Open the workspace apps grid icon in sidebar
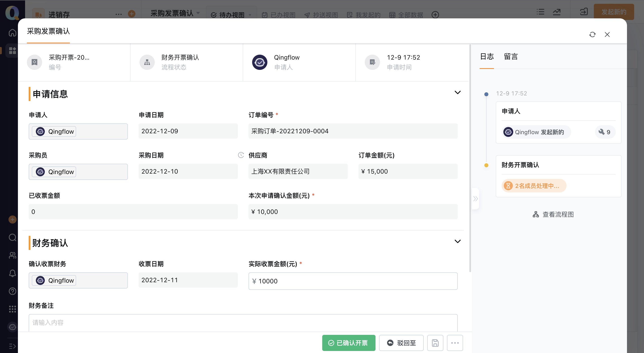This screenshot has width=644, height=353. pyautogui.click(x=13, y=50)
